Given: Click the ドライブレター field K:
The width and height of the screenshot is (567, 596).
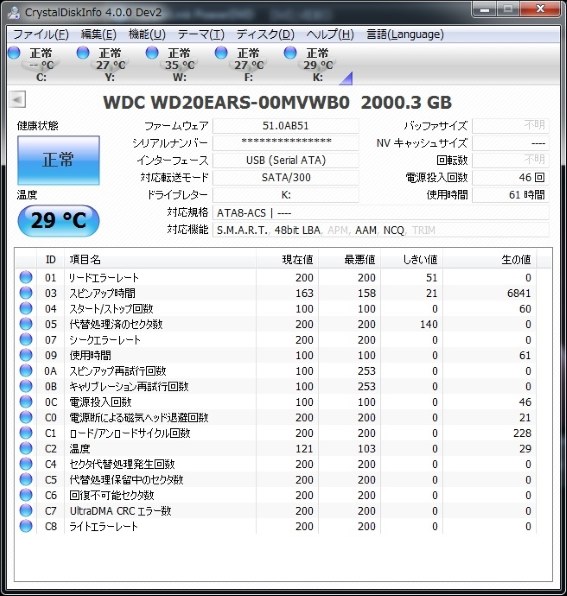Looking at the screenshot, I should click(286, 195).
